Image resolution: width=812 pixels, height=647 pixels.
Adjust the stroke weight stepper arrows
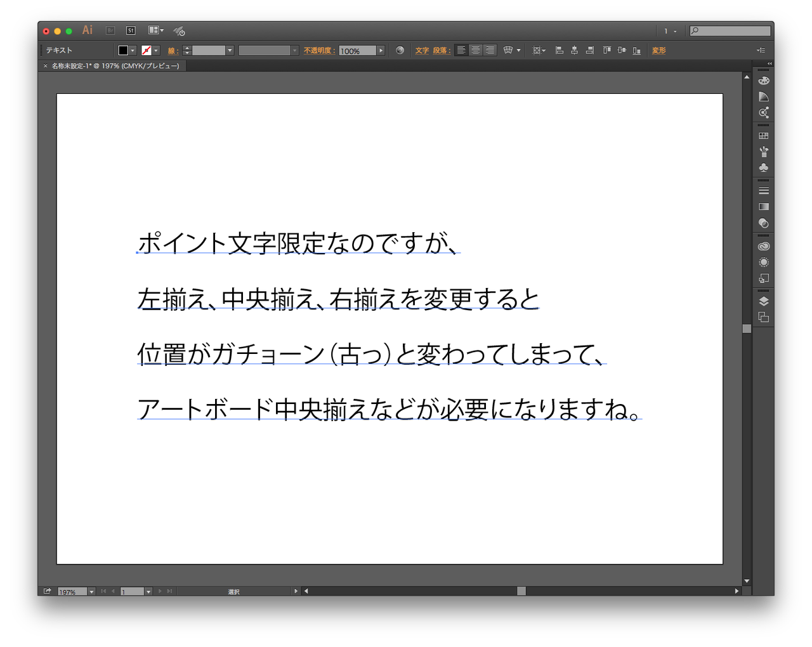coord(187,50)
